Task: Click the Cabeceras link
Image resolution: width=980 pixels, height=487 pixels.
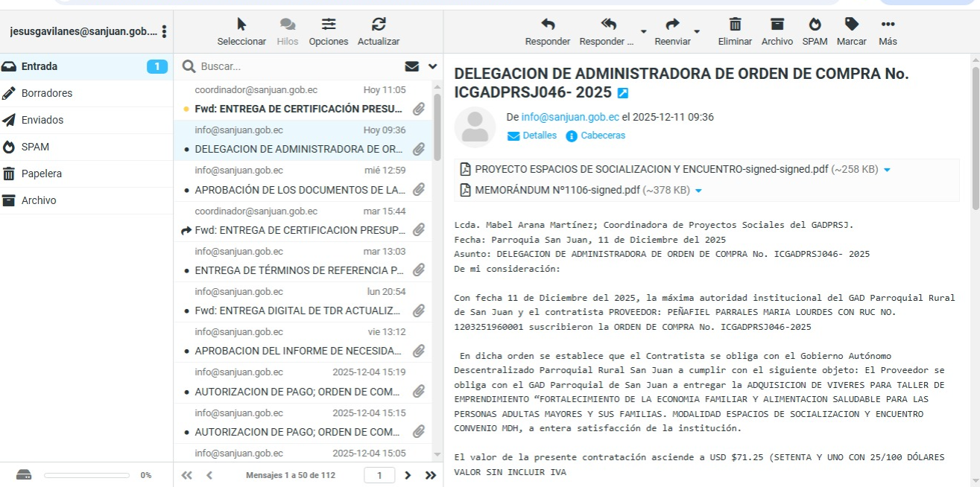Action: click(602, 136)
